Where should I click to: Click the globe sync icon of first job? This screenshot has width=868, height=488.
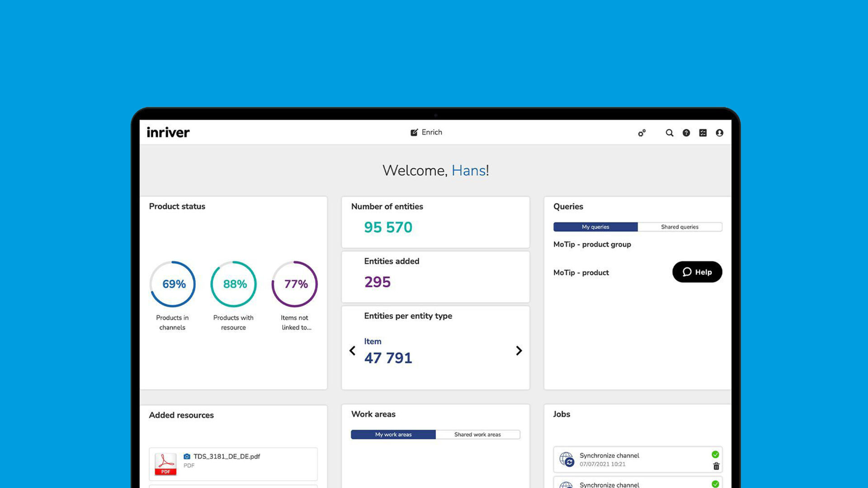[566, 460]
